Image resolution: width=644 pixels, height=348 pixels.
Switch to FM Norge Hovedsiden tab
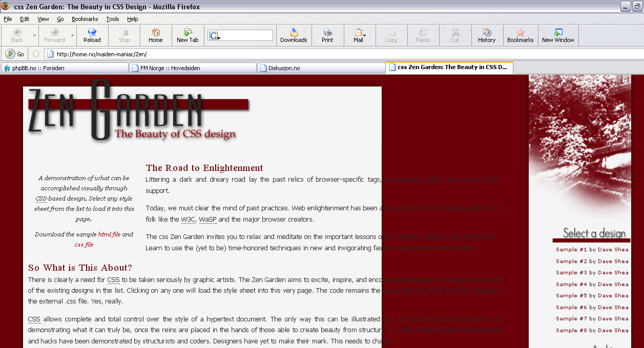193,68
